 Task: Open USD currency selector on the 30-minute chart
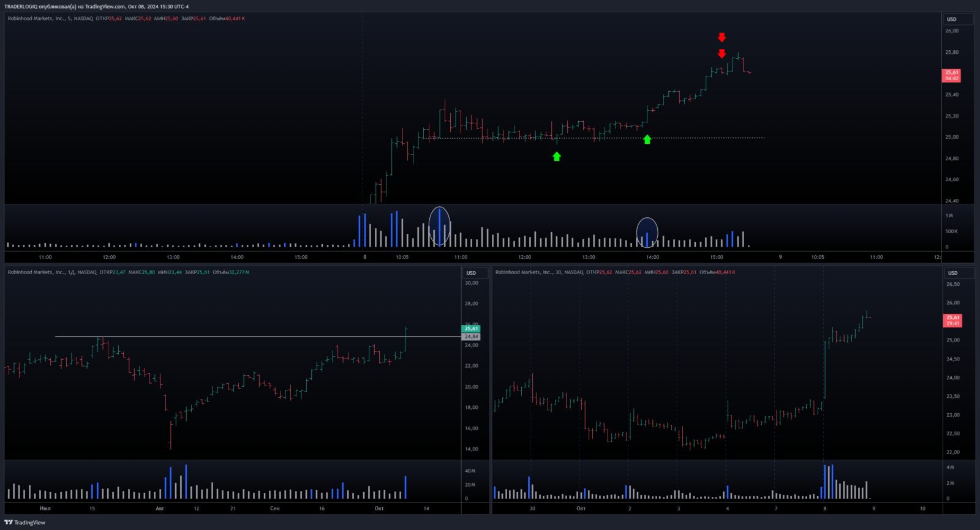[x=959, y=273]
